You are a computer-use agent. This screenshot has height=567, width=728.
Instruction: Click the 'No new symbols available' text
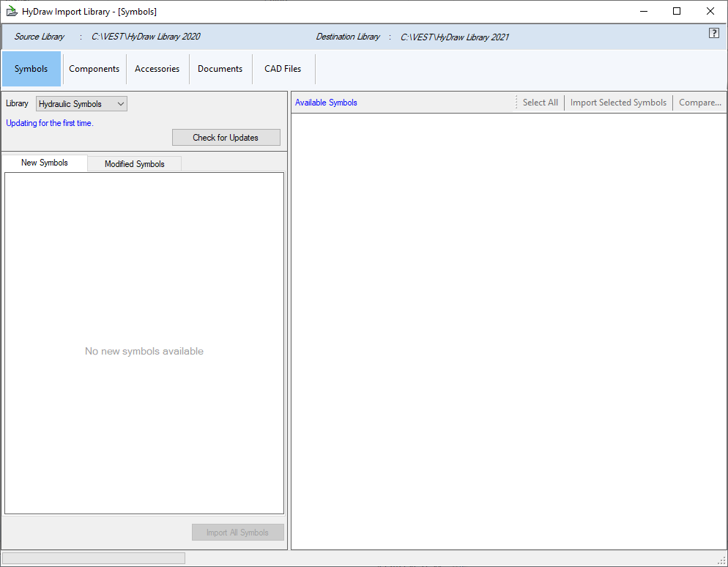click(144, 351)
